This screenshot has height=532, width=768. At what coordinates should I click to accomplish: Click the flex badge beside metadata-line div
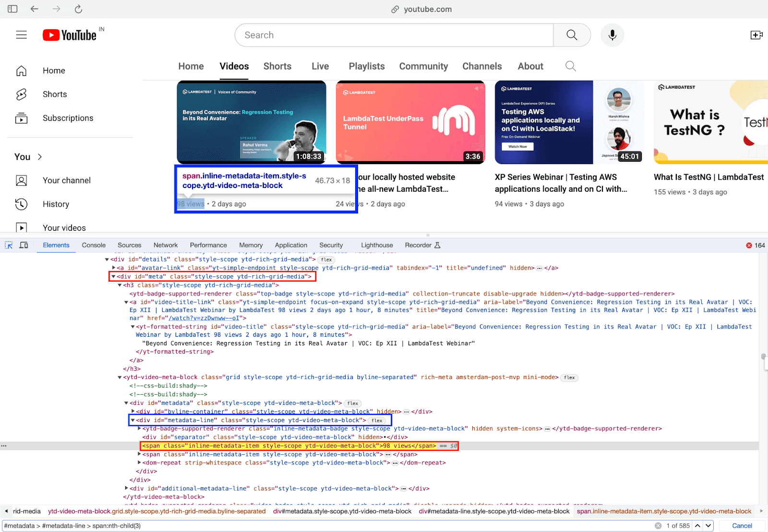click(x=377, y=421)
